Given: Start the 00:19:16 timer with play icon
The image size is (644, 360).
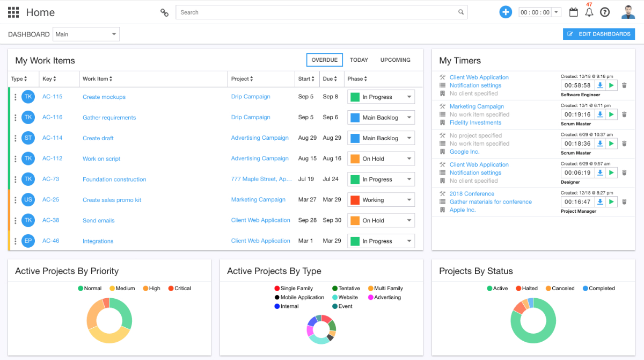Looking at the screenshot, I should [611, 114].
